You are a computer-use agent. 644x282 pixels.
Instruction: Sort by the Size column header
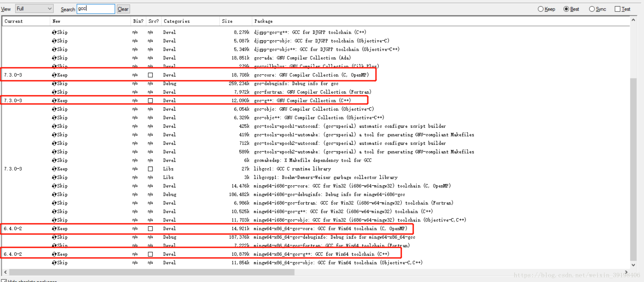[236, 21]
